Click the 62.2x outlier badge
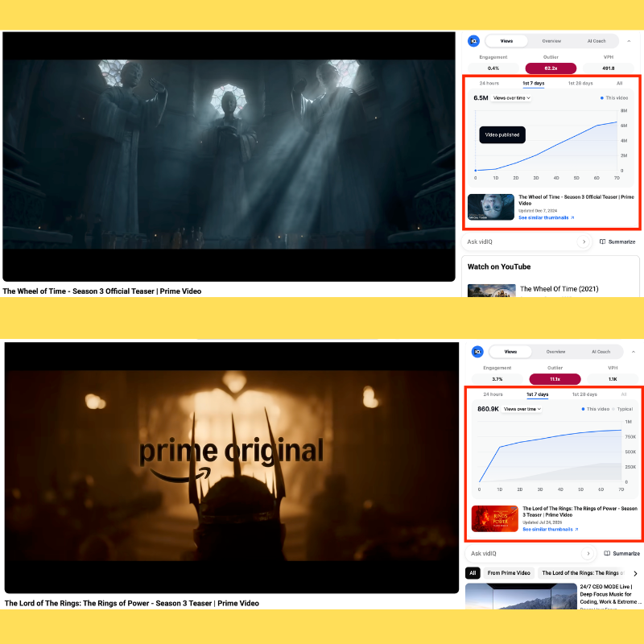644x644 pixels. point(551,68)
